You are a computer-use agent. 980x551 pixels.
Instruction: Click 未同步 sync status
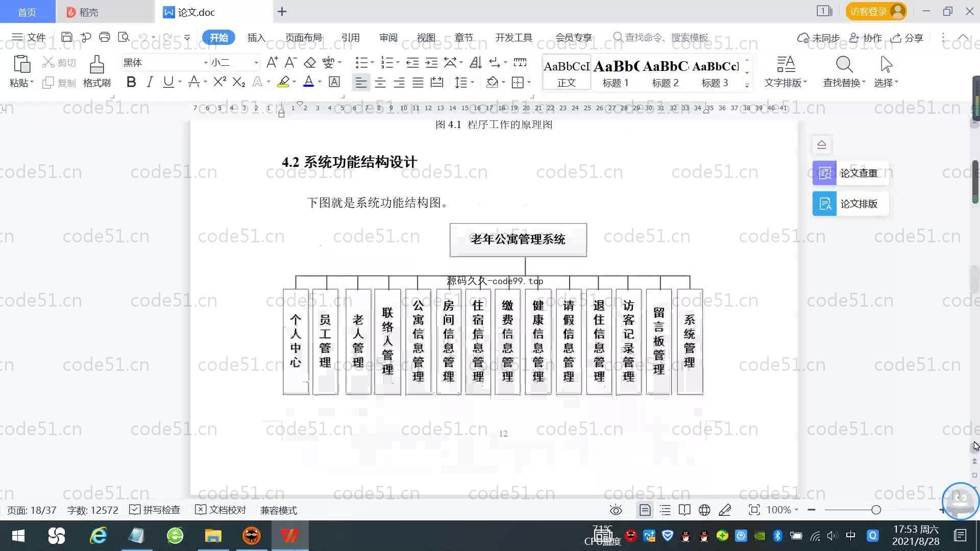818,38
